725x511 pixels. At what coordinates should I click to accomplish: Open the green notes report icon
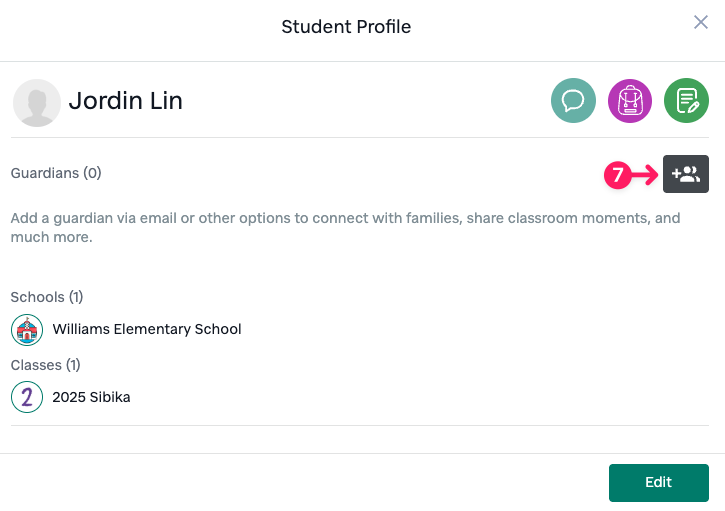[x=687, y=101]
